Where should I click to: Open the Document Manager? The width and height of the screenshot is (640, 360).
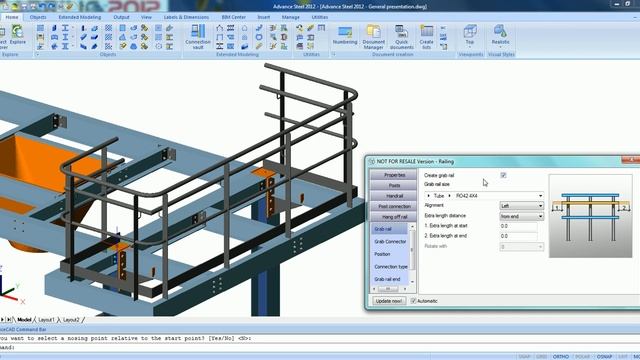[x=373, y=37]
